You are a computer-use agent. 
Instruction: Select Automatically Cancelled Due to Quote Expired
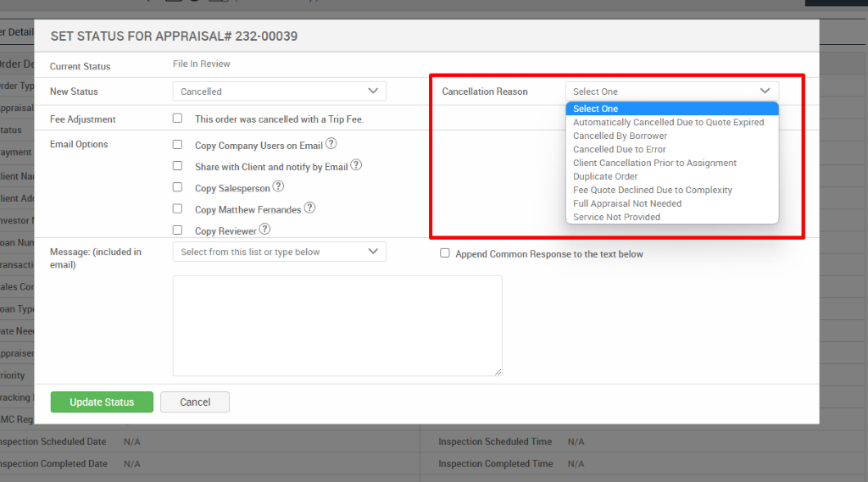pos(672,122)
